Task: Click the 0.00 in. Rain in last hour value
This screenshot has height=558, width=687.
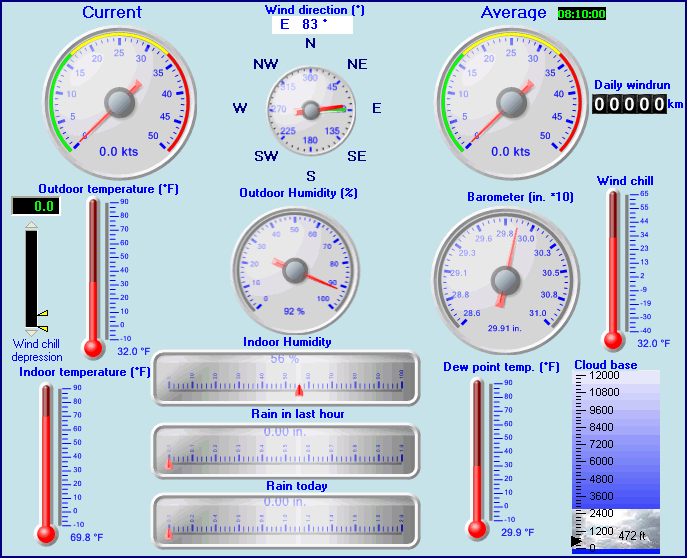Action: pyautogui.click(x=284, y=432)
